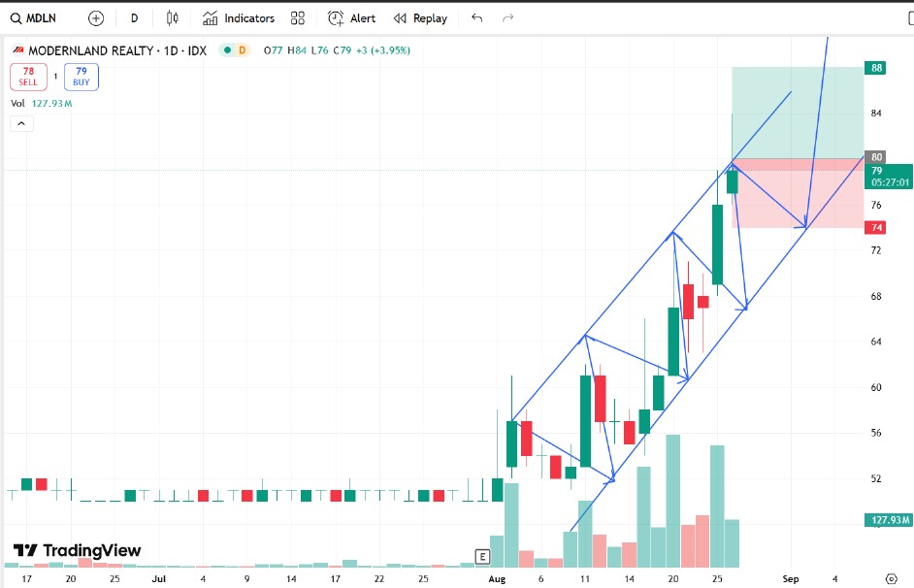The image size is (914, 588).
Task: Click the Modernland Realty symbol title
Action: [117, 50]
